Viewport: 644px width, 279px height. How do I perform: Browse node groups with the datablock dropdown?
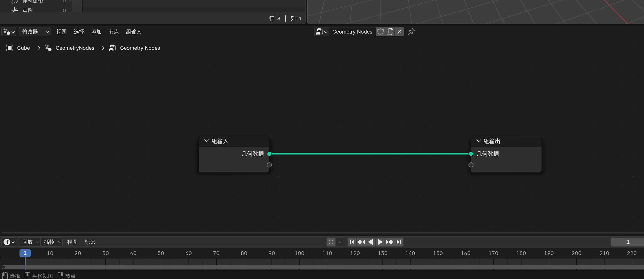(322, 32)
